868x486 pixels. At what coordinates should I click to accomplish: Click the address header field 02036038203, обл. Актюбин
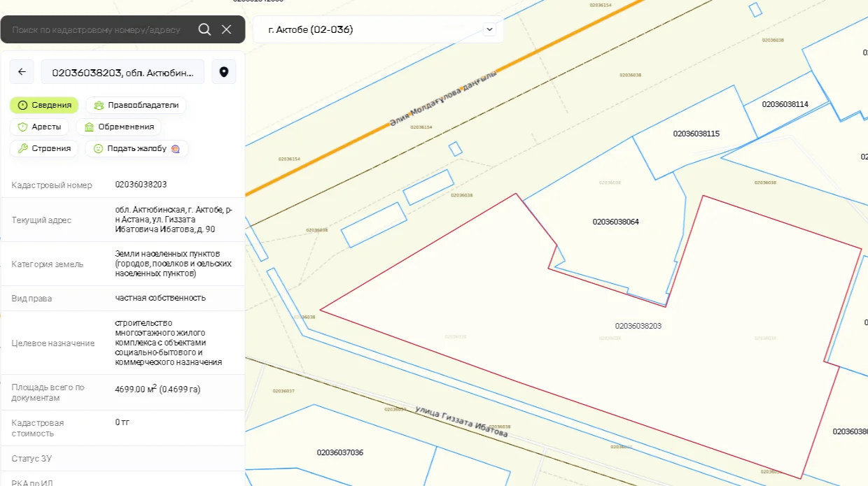(x=122, y=71)
